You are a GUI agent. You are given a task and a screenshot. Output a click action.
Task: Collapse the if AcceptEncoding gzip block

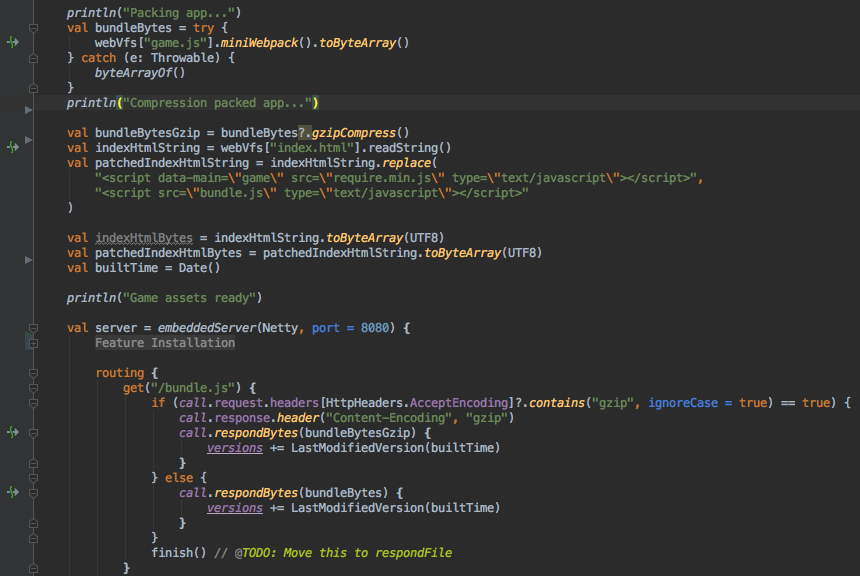coord(33,403)
